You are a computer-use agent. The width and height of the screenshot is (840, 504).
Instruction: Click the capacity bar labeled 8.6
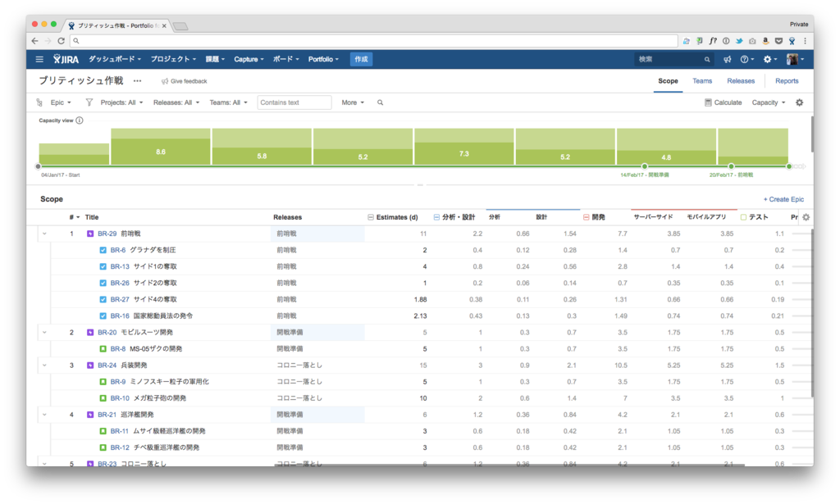click(161, 147)
